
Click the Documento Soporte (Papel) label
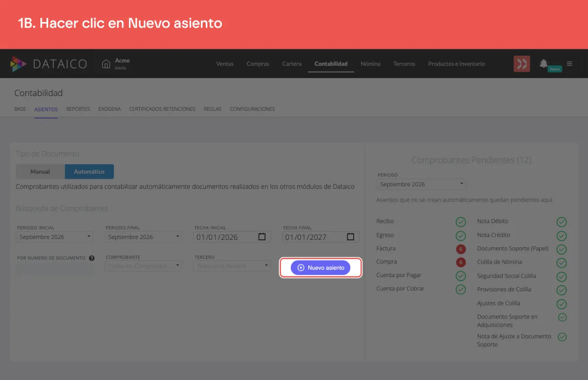pyautogui.click(x=513, y=248)
